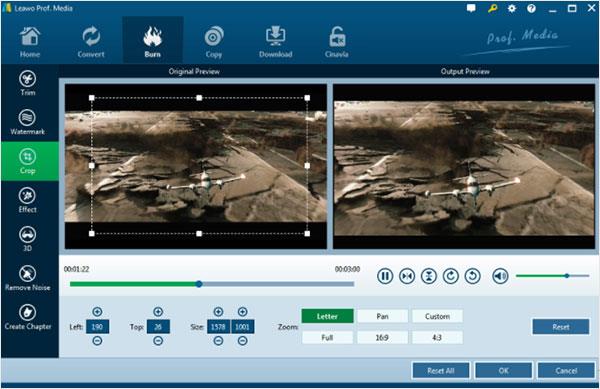
Task: Open the Copy module
Action: (x=214, y=42)
